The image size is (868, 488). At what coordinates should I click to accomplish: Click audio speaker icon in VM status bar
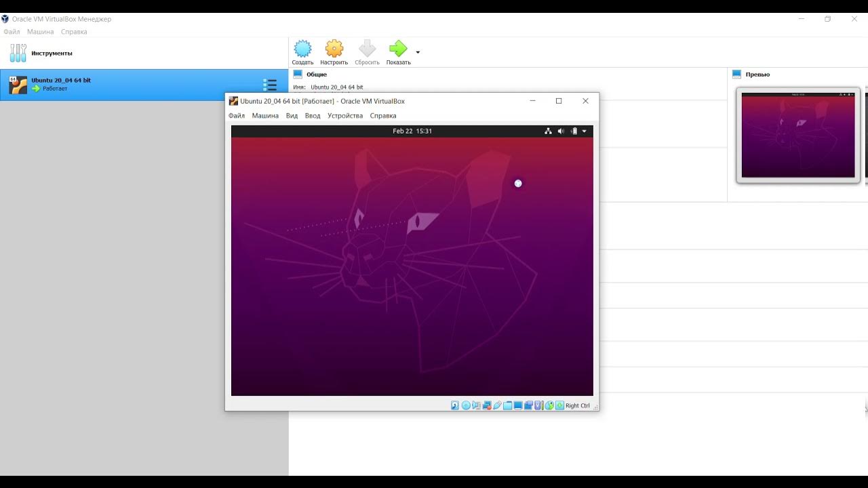(476, 405)
